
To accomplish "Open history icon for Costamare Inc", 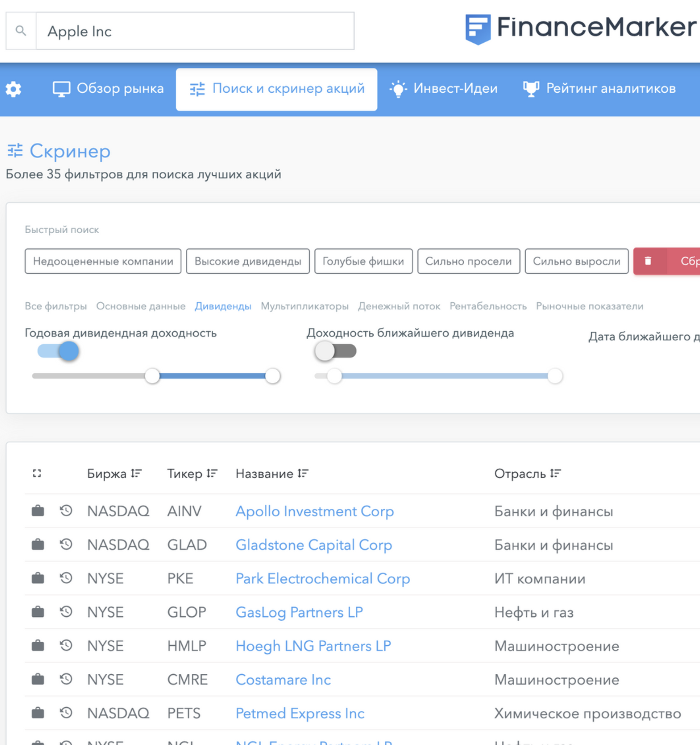I will pos(66,679).
